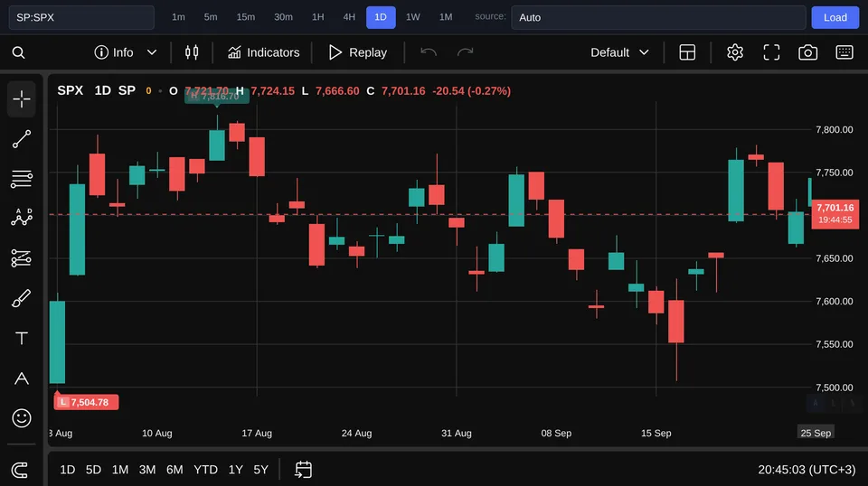The width and height of the screenshot is (868, 486).
Task: Set the bottom range to 5D
Action: click(93, 470)
